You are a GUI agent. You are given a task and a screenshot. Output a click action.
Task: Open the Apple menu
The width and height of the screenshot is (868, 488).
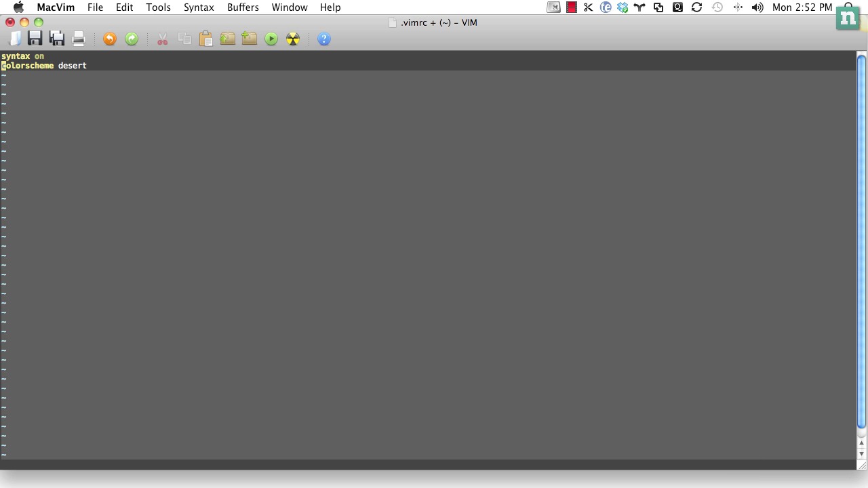(18, 7)
